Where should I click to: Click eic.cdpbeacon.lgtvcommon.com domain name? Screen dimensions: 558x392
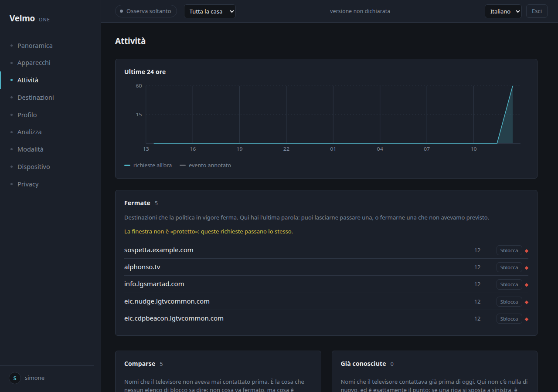(x=174, y=318)
